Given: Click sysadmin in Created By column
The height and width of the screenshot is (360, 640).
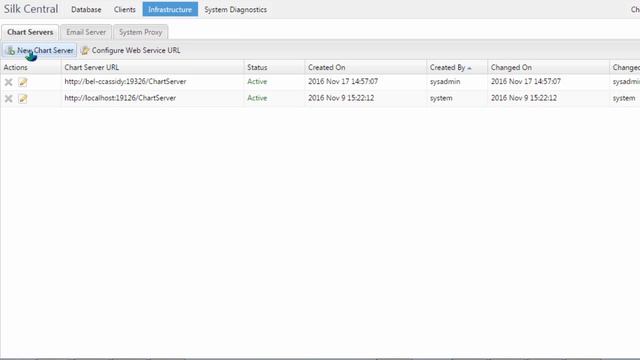Looking at the screenshot, I should click(x=445, y=82).
